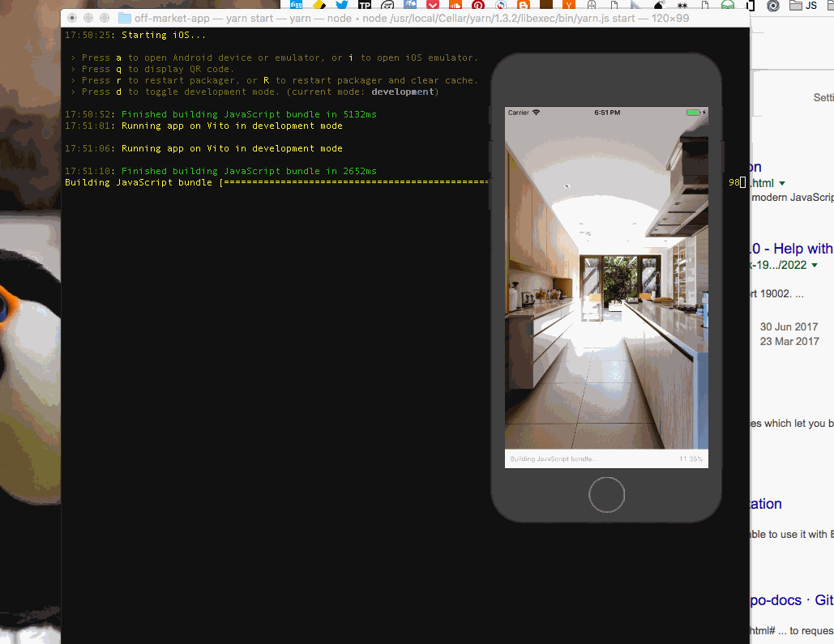Open the dropdown arrow beside .html result
Screen dimensions: 834x644
coord(782,183)
